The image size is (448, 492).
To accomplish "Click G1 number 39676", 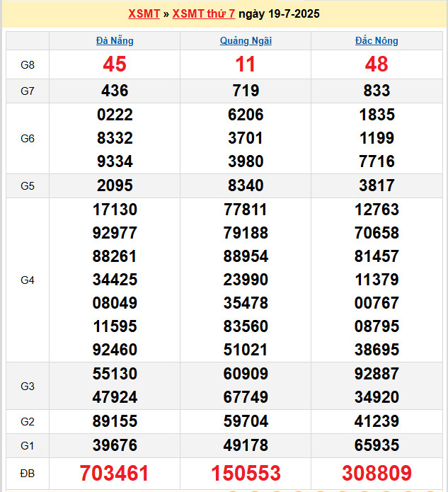I will (115, 445).
